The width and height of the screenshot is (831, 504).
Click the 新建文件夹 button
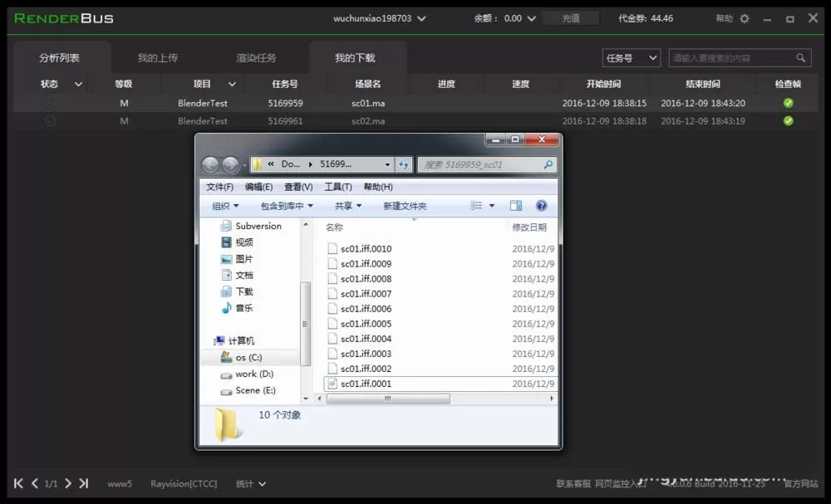click(x=405, y=205)
